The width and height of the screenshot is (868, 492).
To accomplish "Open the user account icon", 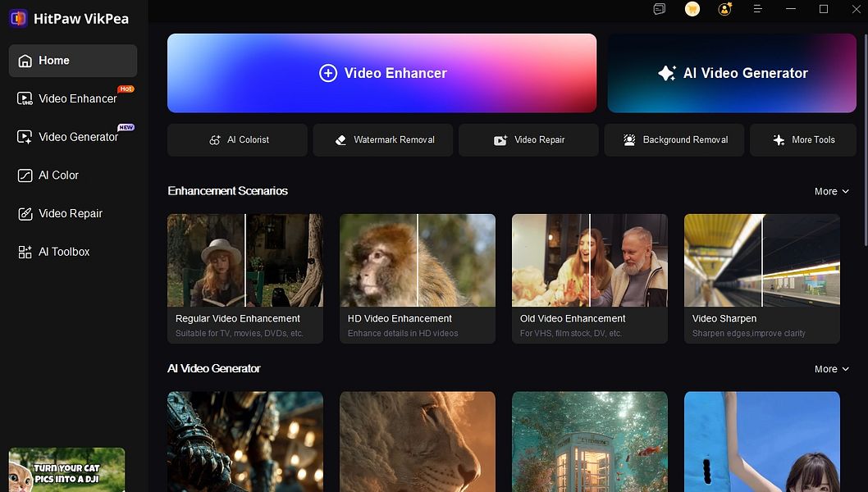I will (724, 9).
